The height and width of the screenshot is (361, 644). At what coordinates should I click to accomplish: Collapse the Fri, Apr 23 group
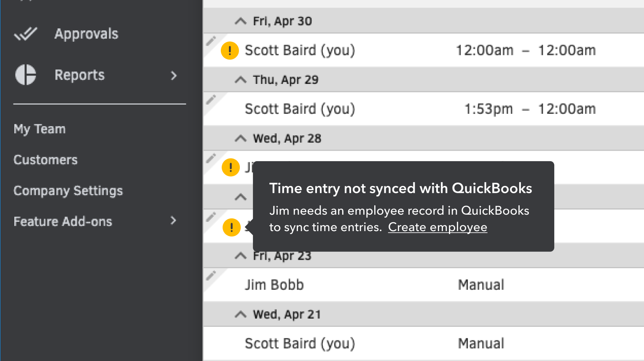pos(241,256)
